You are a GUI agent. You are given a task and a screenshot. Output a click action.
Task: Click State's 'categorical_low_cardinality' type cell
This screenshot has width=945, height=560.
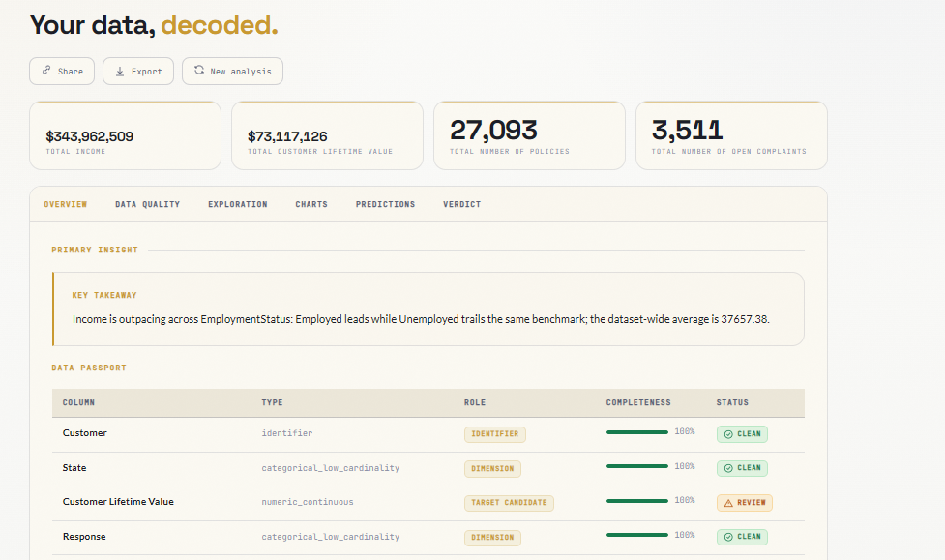tap(330, 468)
